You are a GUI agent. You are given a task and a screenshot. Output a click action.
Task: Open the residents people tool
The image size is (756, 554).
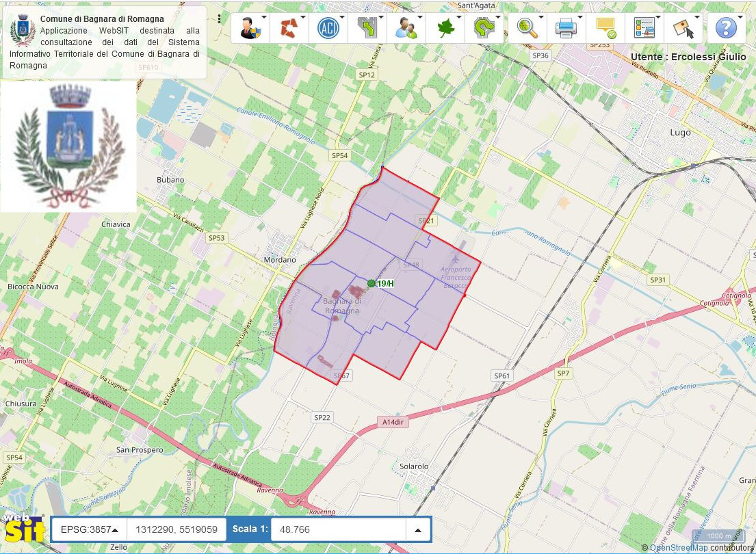pyautogui.click(x=406, y=27)
